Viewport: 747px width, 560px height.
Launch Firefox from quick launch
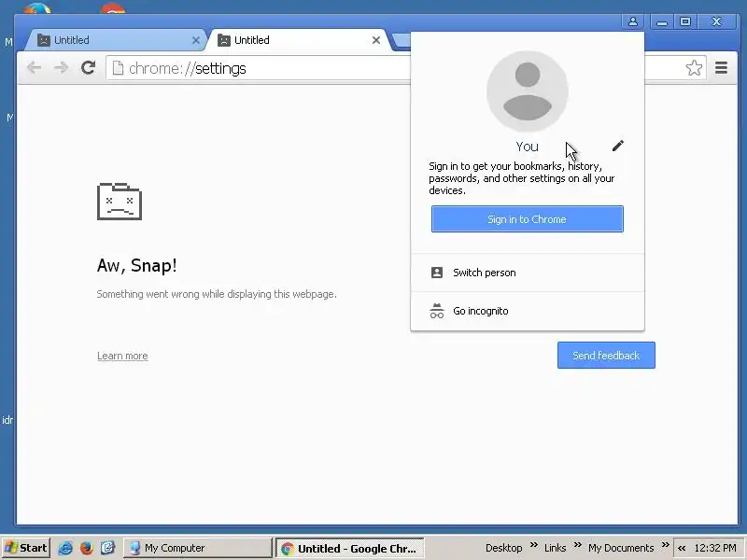[86, 548]
